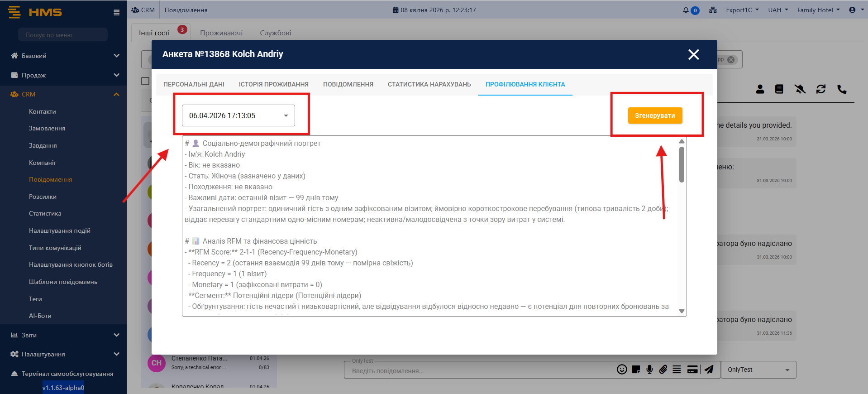Click the orange Згенерувати button
This screenshot has width=868, height=394.
click(654, 115)
